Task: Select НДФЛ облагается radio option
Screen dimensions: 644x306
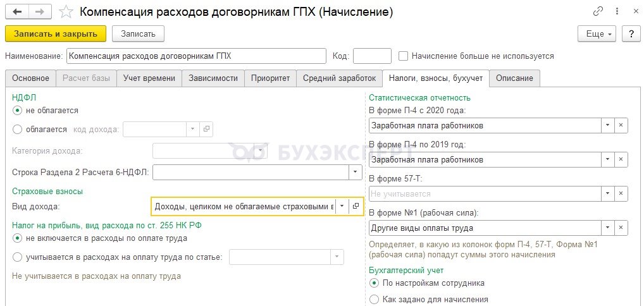Action: pyautogui.click(x=17, y=130)
